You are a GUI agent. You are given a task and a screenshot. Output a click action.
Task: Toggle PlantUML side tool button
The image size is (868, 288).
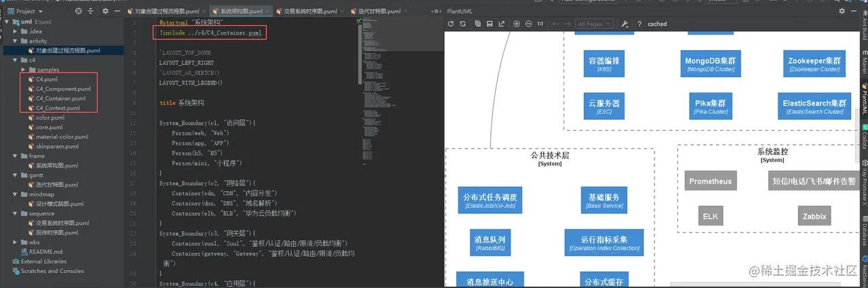(864, 100)
